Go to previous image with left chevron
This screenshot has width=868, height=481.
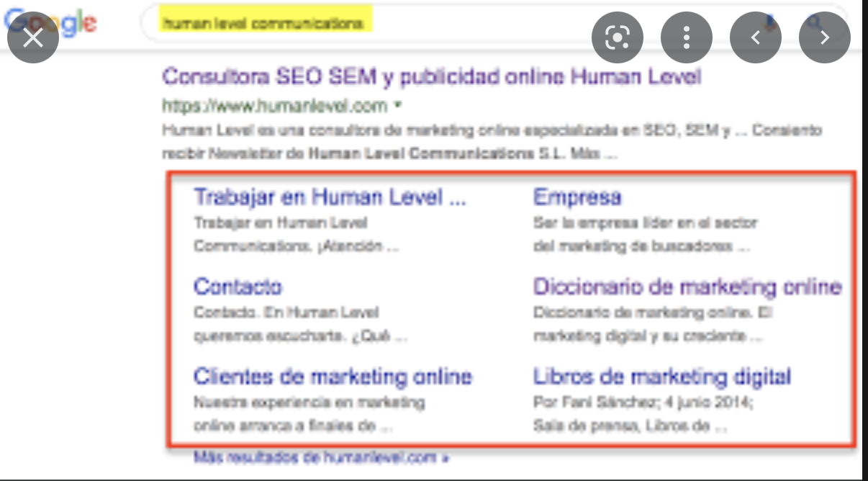(756, 37)
